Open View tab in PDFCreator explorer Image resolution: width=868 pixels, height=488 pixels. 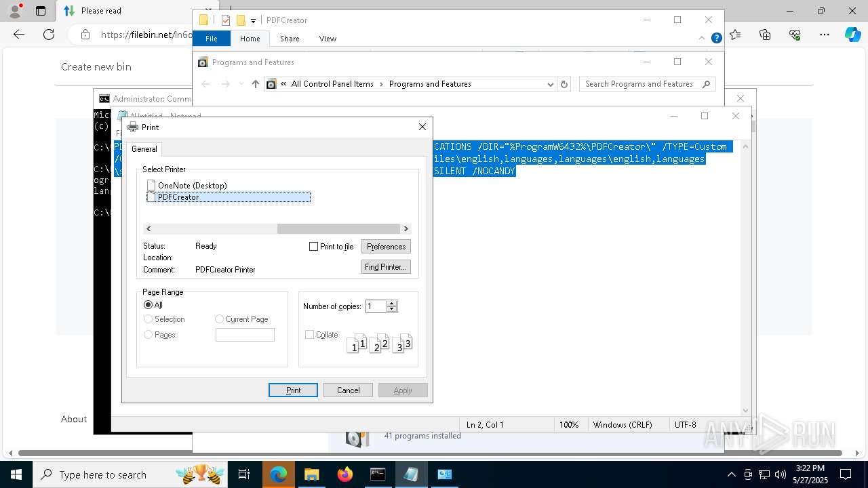pyautogui.click(x=328, y=39)
